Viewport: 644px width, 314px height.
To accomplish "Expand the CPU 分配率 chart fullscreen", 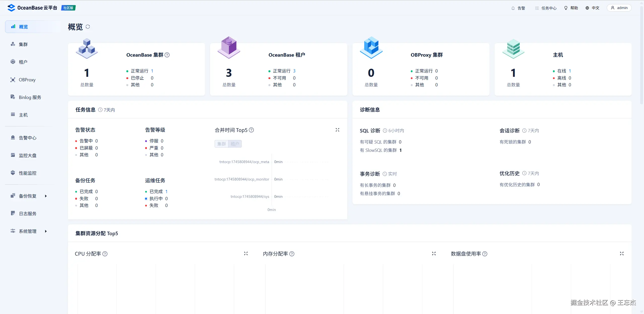I will (246, 254).
